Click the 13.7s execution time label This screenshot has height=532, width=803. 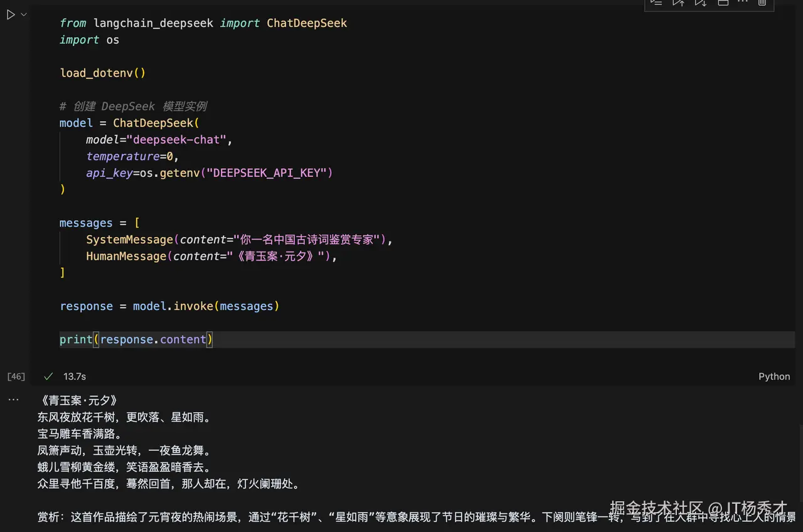pos(74,376)
